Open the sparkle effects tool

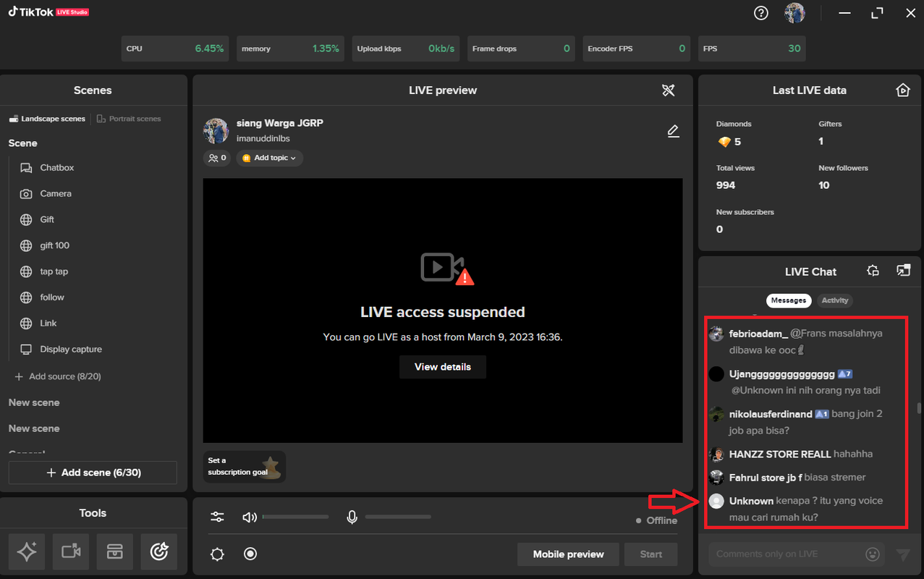click(27, 552)
